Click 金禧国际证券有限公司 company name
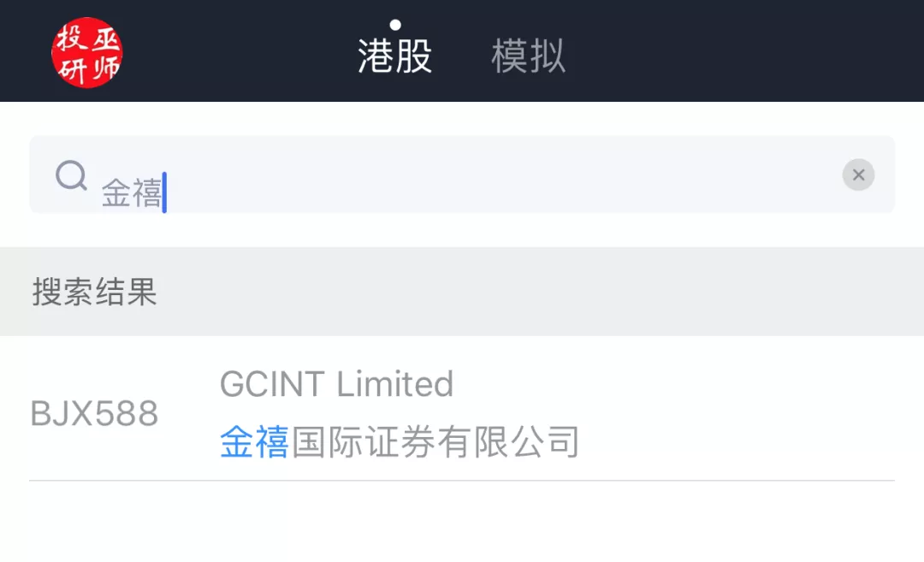The width and height of the screenshot is (924, 562). click(x=400, y=442)
